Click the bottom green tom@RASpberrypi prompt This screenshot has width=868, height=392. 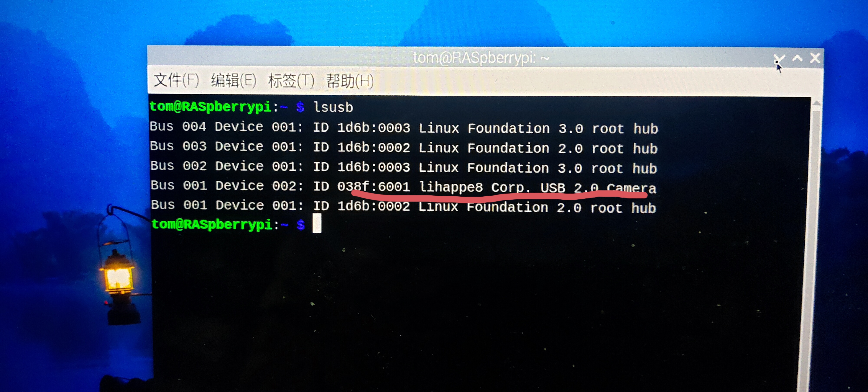click(x=212, y=224)
